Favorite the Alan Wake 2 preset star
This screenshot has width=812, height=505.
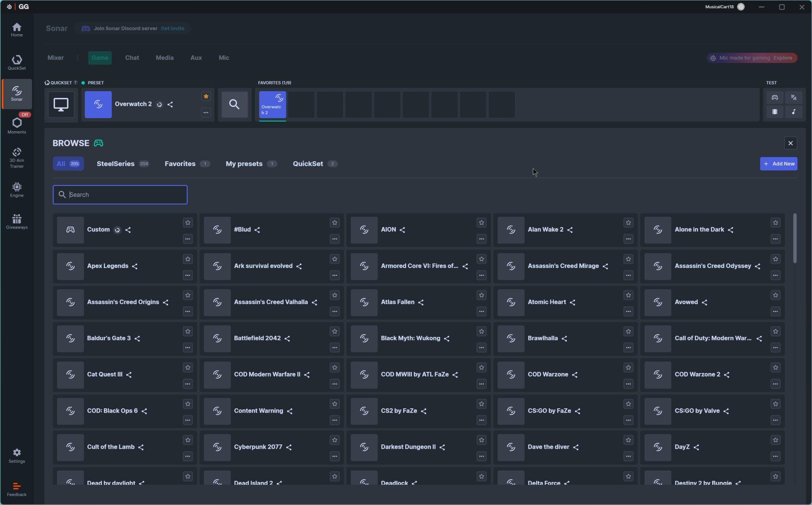click(x=628, y=223)
